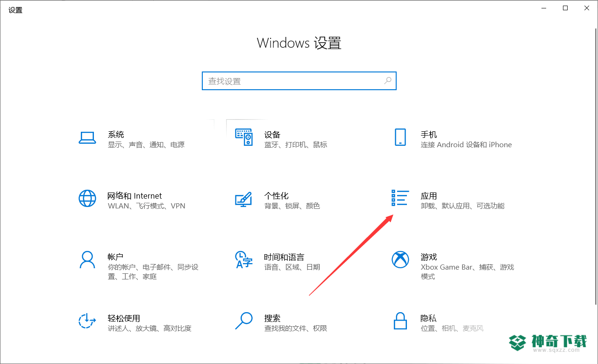
Task: Click WLAN、飞行模式、VPN description
Action: click(147, 206)
